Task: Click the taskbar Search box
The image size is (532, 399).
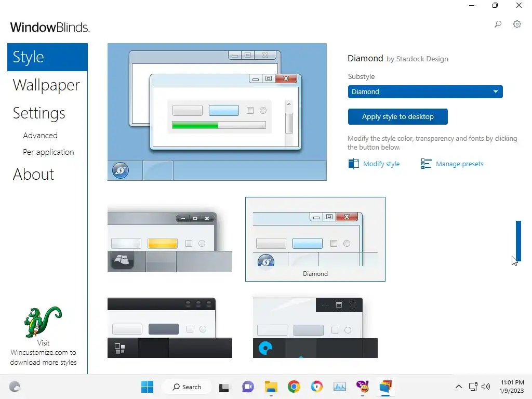Action: pyautogui.click(x=187, y=387)
